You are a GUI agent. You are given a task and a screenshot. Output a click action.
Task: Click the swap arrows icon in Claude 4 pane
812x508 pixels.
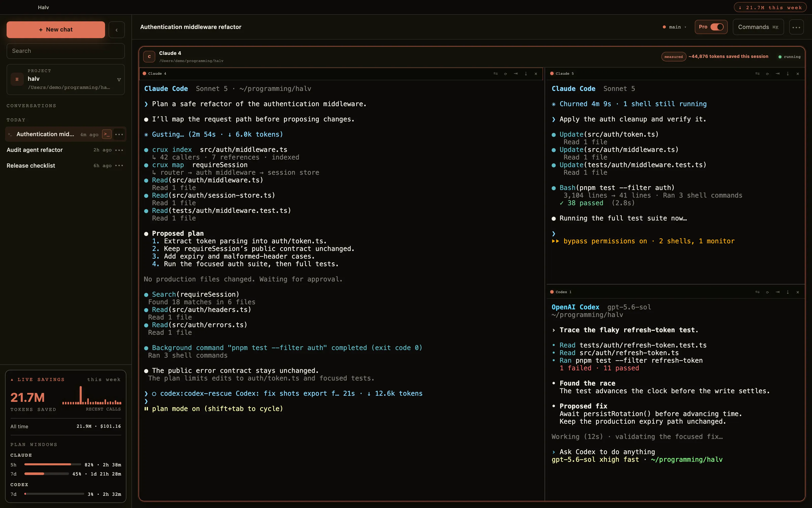tap(496, 74)
